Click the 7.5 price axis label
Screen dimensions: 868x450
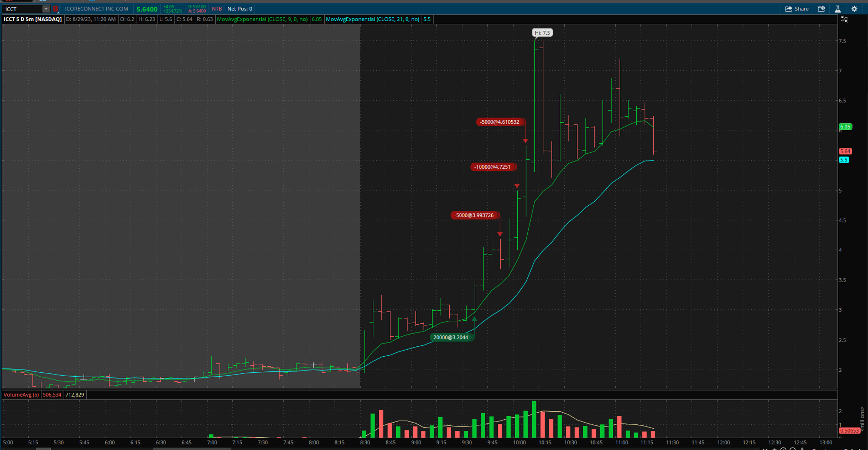point(842,41)
